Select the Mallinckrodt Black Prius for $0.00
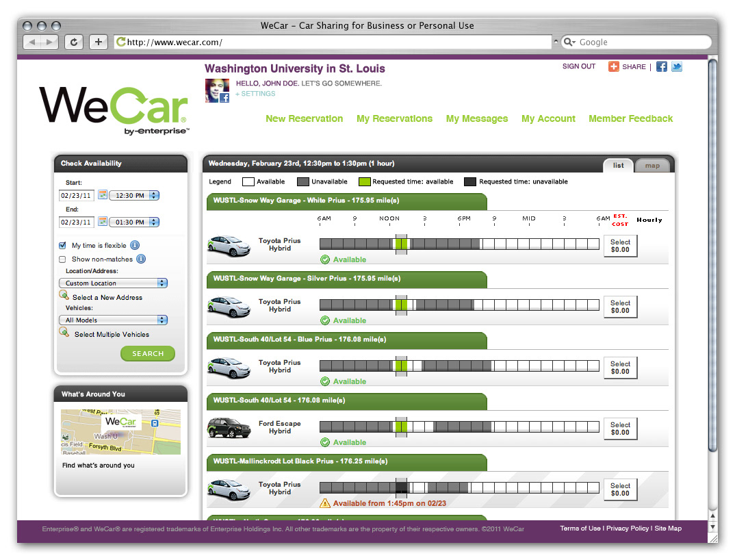 (620, 489)
